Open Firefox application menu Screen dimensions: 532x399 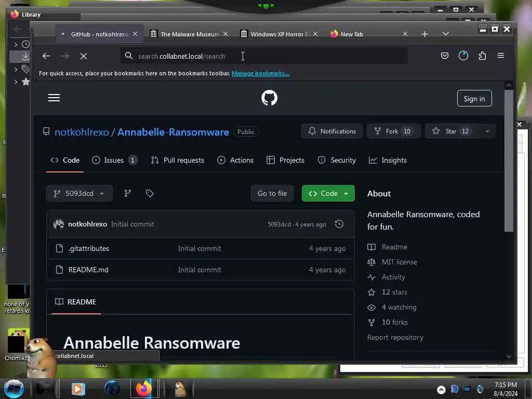(501, 56)
